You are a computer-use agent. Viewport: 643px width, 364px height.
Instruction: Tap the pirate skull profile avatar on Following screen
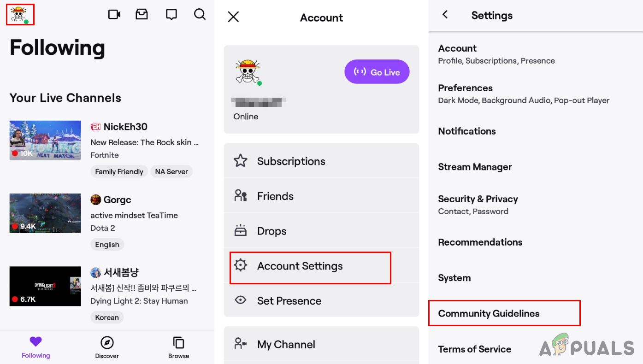(20, 15)
